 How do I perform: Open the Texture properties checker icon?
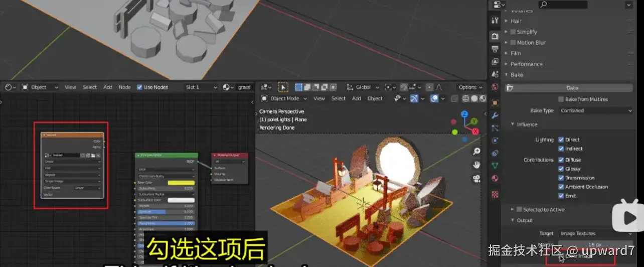pos(495,194)
